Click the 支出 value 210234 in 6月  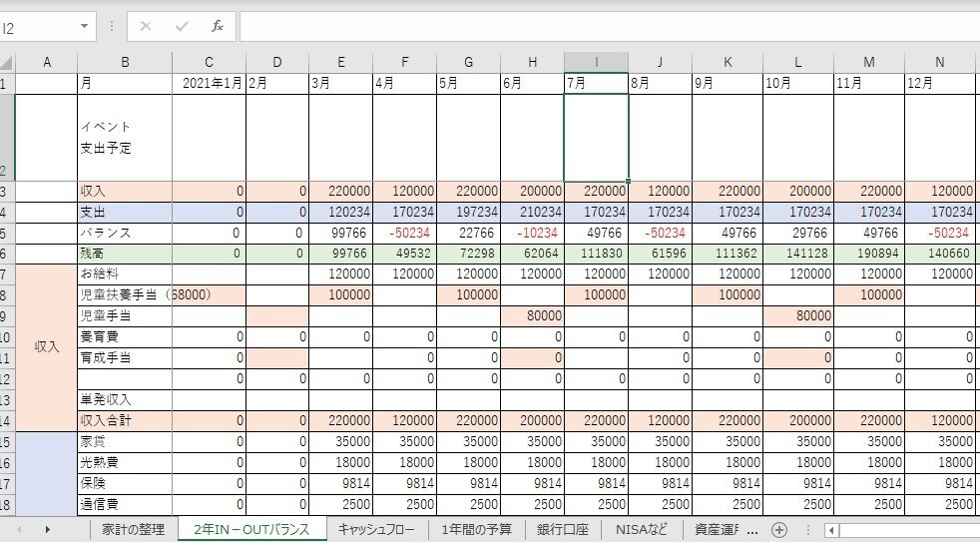click(x=532, y=212)
